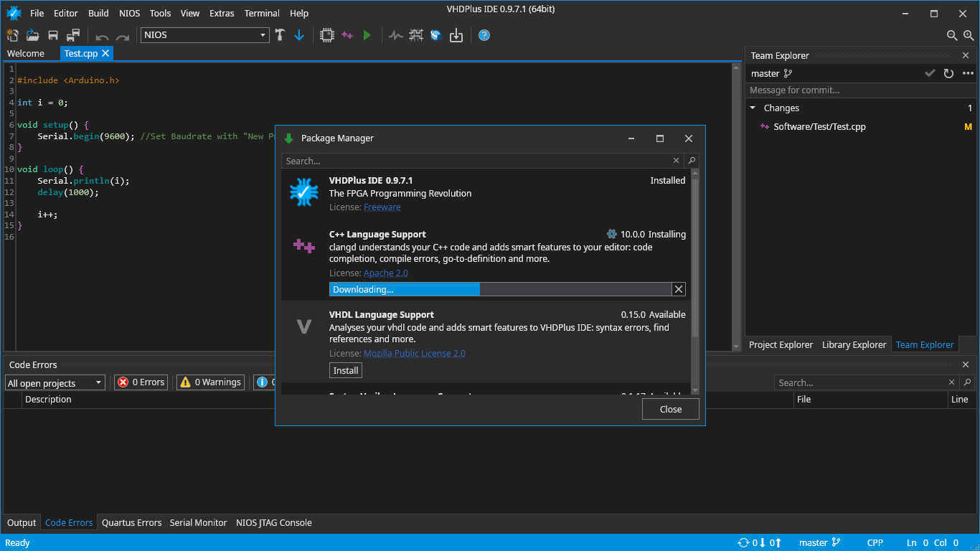Viewport: 980px width, 551px height.
Task: Open the All open projects dropdown
Action: [x=55, y=383]
